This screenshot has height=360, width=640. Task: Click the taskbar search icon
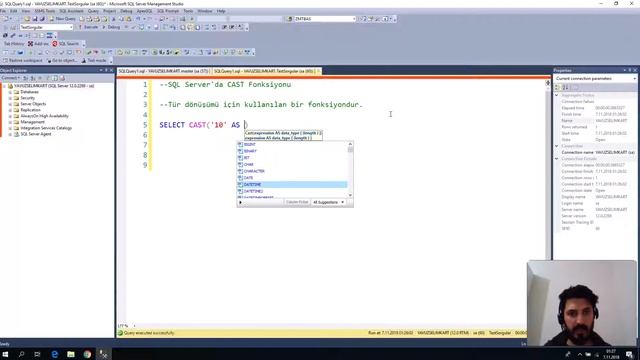click(x=21, y=354)
